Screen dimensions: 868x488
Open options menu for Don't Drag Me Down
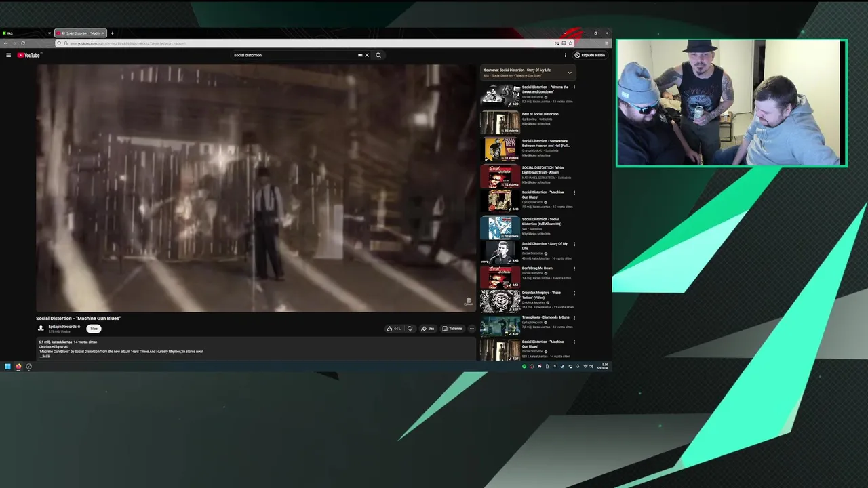click(x=574, y=268)
